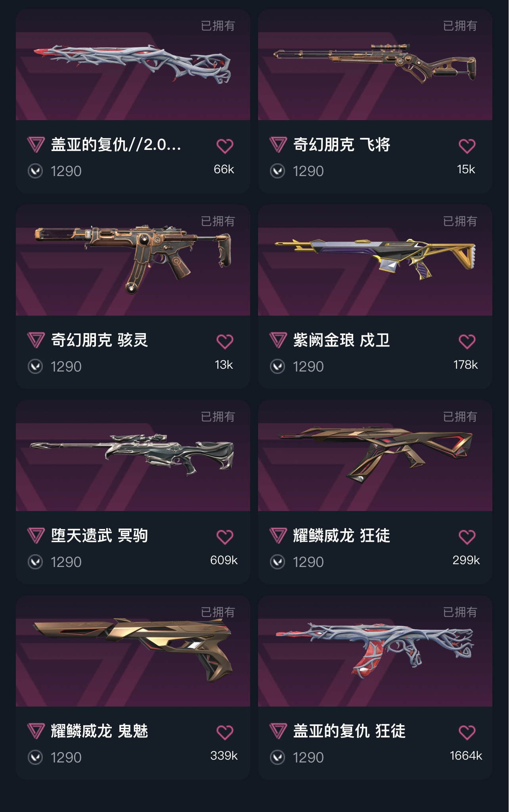
Task: Click the VP coin icon under 耀鳞威龙 鬼魅
Action: [35, 757]
